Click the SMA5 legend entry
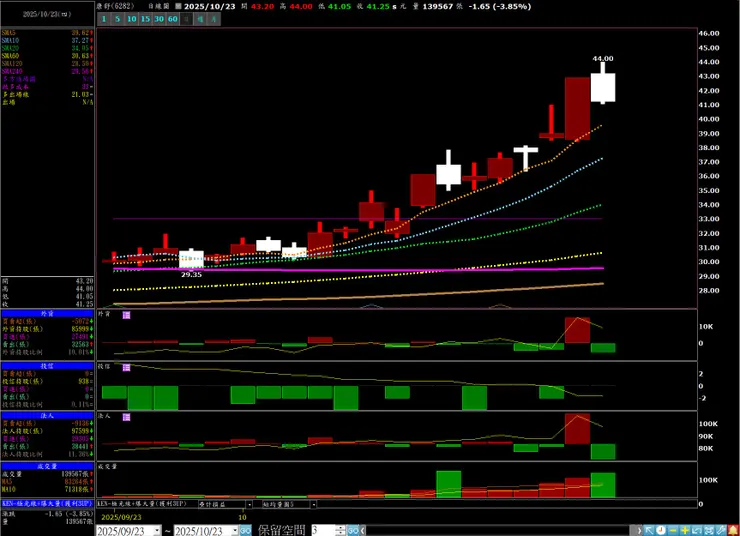Viewport: 740px width, 536px height. tap(47, 33)
